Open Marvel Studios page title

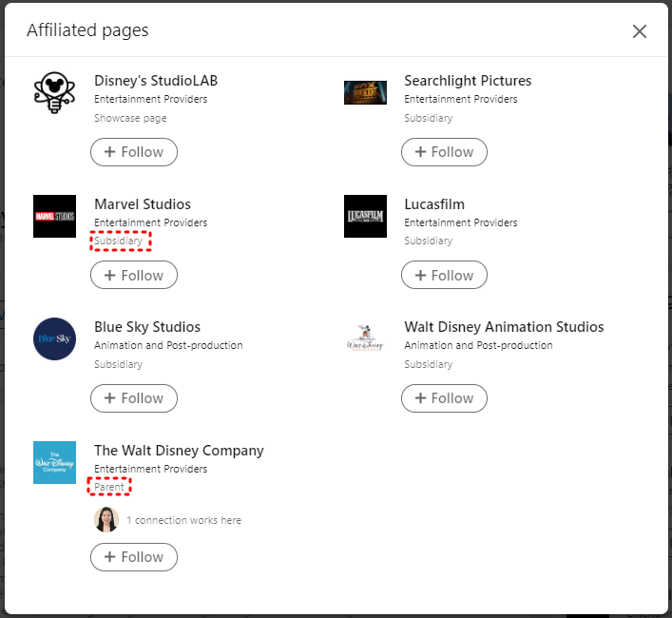143,204
